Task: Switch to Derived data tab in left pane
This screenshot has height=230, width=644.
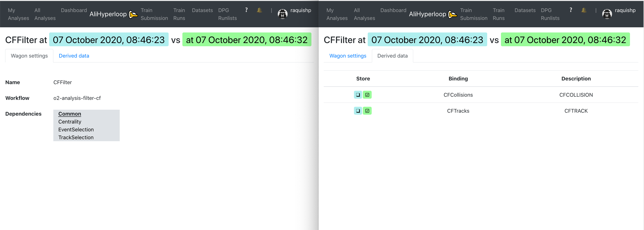Action: 74,56
